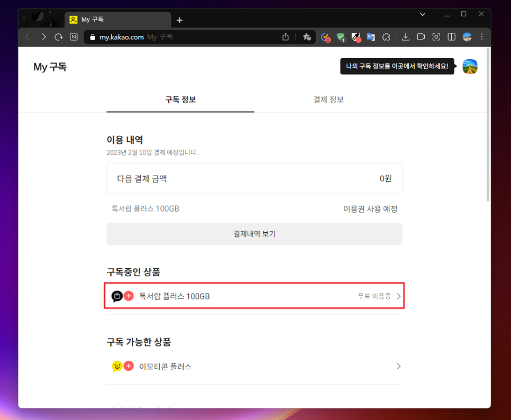
Task: Open a new browser tab
Action: click(179, 20)
